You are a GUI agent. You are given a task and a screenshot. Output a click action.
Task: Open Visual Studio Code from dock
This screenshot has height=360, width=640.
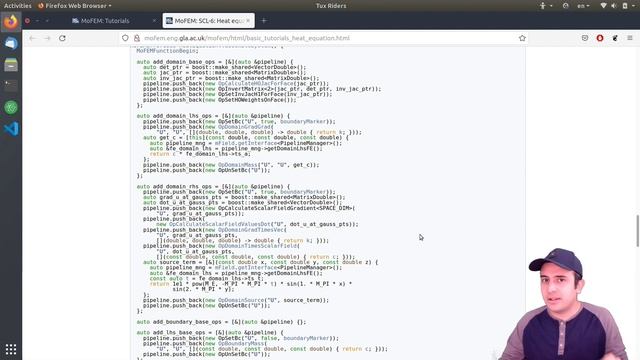(11, 129)
